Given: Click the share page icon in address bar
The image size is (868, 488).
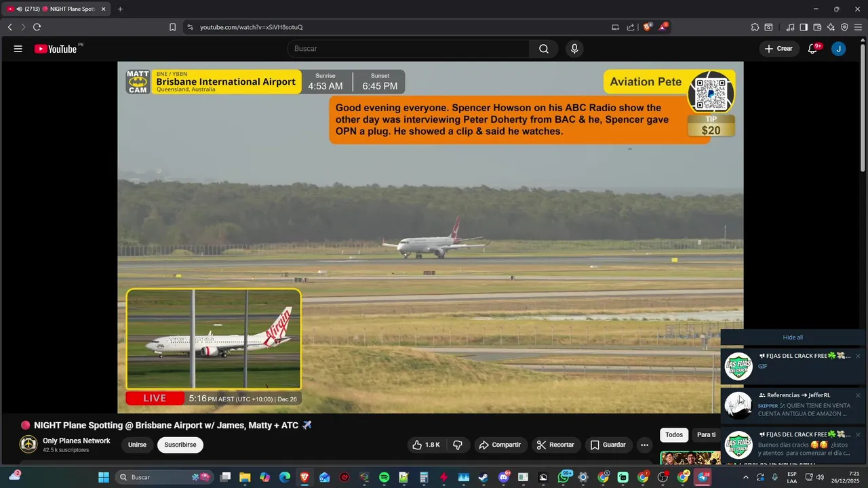Looking at the screenshot, I should click(631, 27).
